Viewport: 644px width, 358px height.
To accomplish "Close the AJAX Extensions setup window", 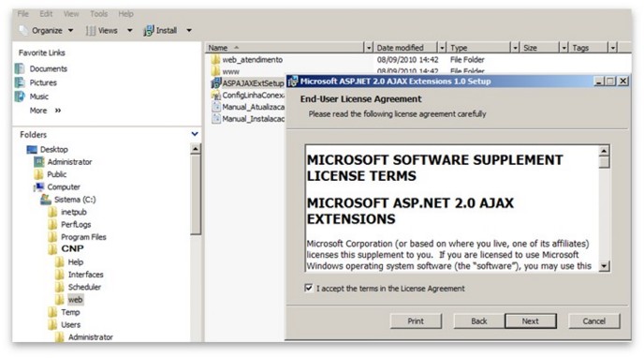I will [623, 82].
